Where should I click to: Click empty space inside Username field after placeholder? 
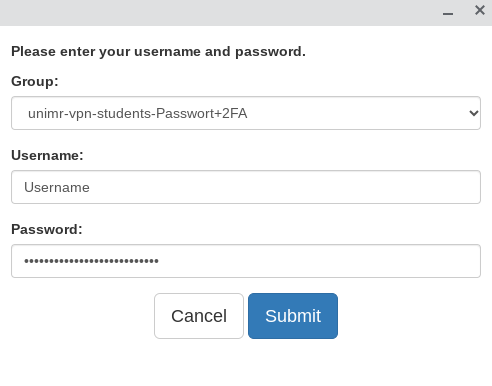(x=283, y=187)
